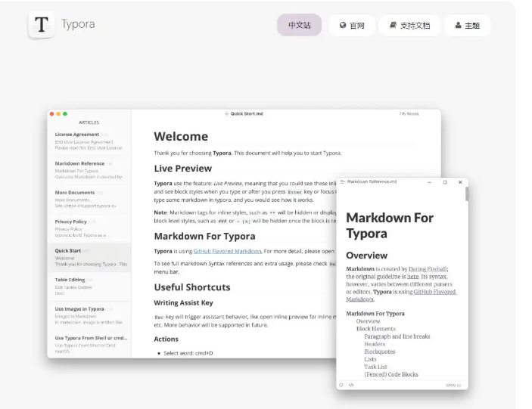Viewport: 532px width, 409px height.
Task: Click the large Overview heading in Reference window
Action: (x=366, y=256)
